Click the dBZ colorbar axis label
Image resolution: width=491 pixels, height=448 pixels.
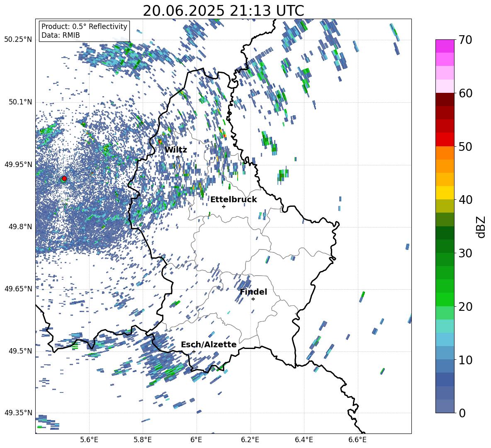480,227
